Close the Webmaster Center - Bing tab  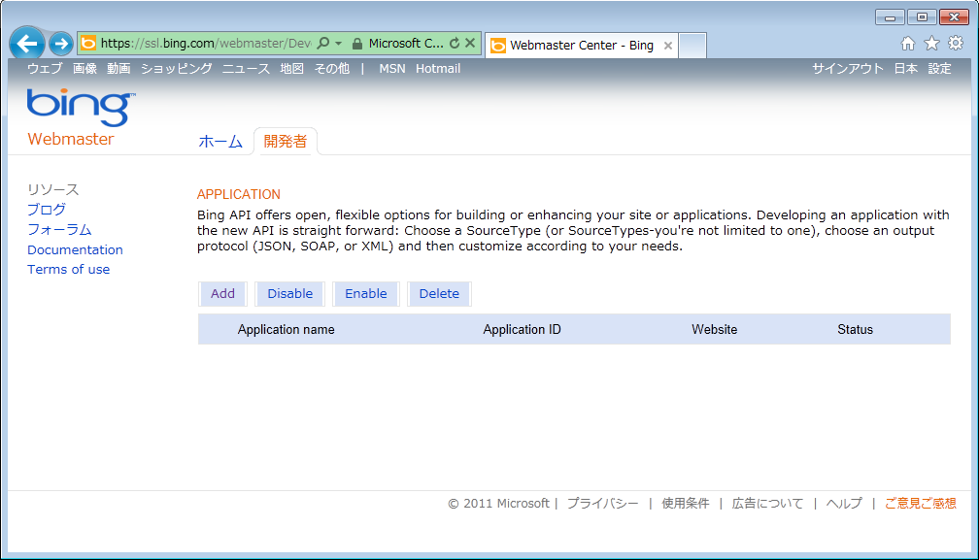point(668,46)
